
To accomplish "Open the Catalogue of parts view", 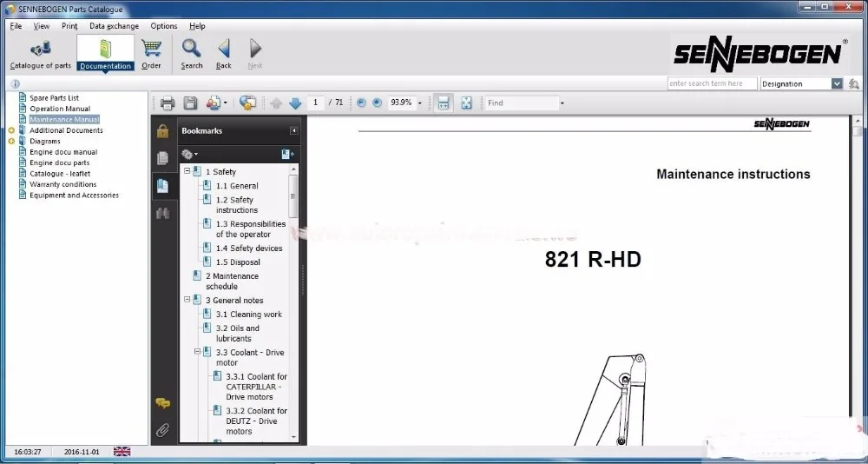I will coord(40,53).
